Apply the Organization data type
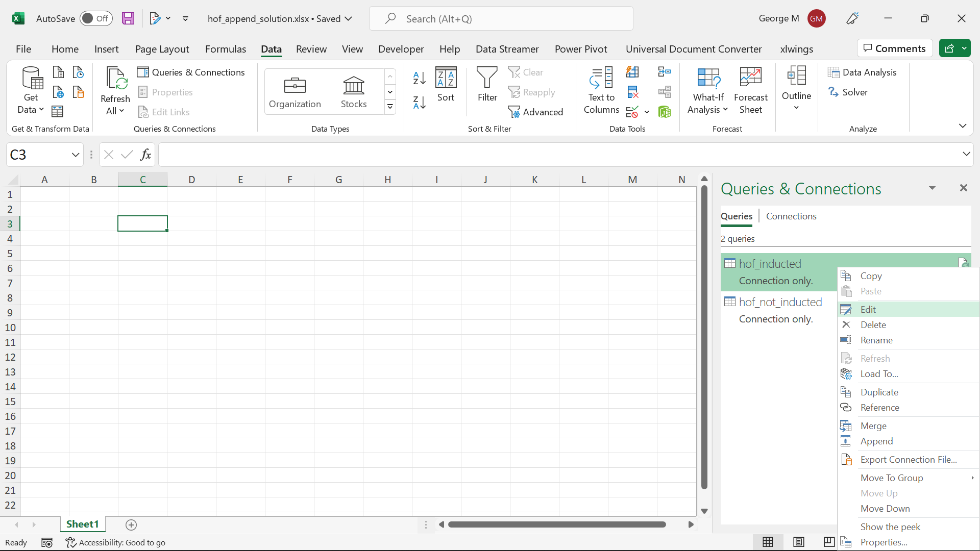This screenshot has height=551, width=980. coord(295,92)
